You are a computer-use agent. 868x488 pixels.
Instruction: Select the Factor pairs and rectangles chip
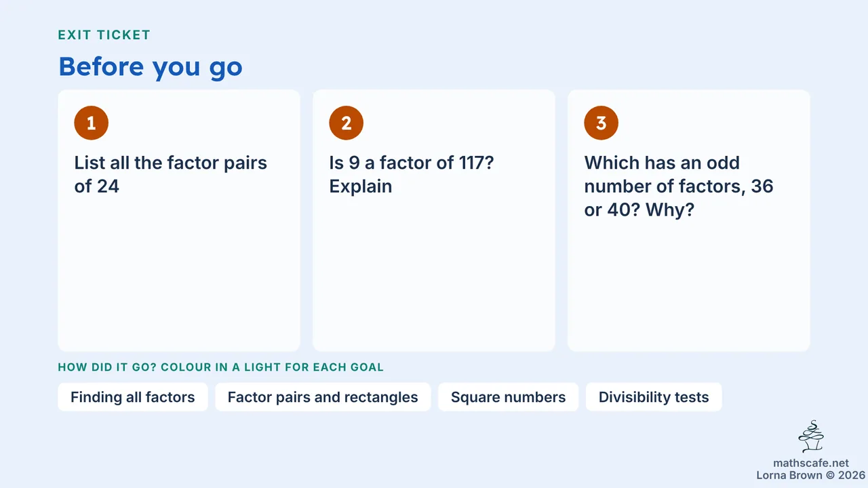(323, 397)
